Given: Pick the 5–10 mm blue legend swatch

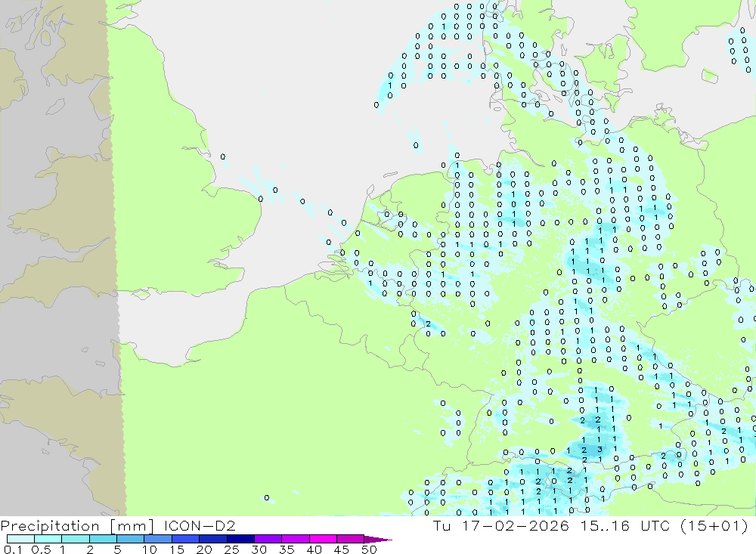Looking at the screenshot, I should [x=130, y=539].
